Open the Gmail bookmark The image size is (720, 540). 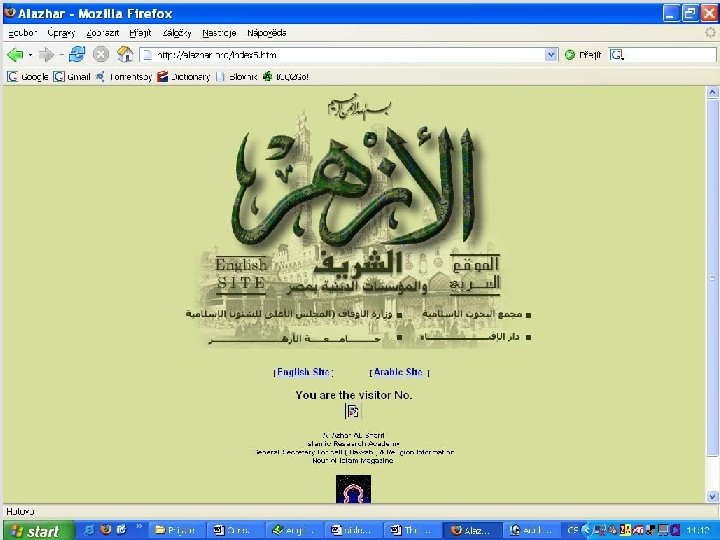pos(72,77)
